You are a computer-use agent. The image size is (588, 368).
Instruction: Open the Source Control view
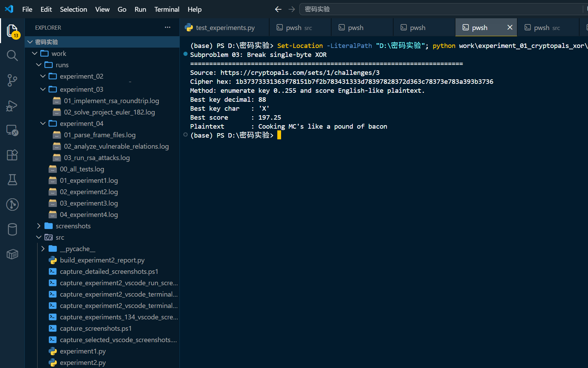12,80
